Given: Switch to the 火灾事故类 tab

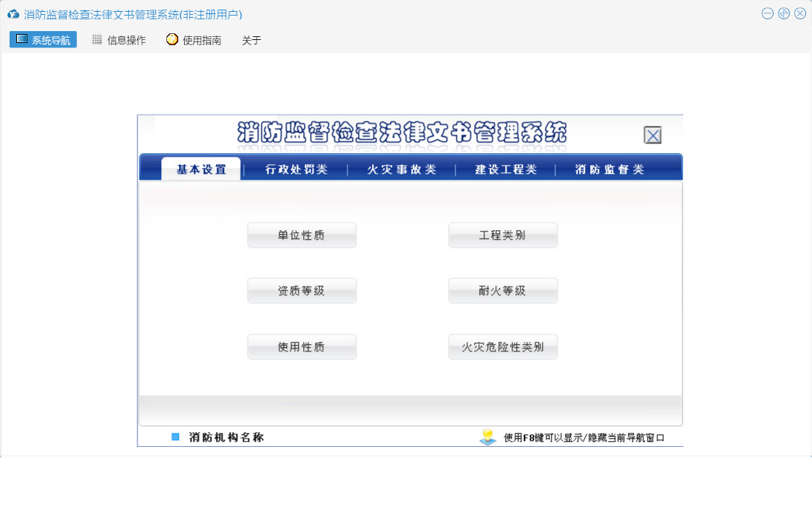Looking at the screenshot, I should point(402,169).
